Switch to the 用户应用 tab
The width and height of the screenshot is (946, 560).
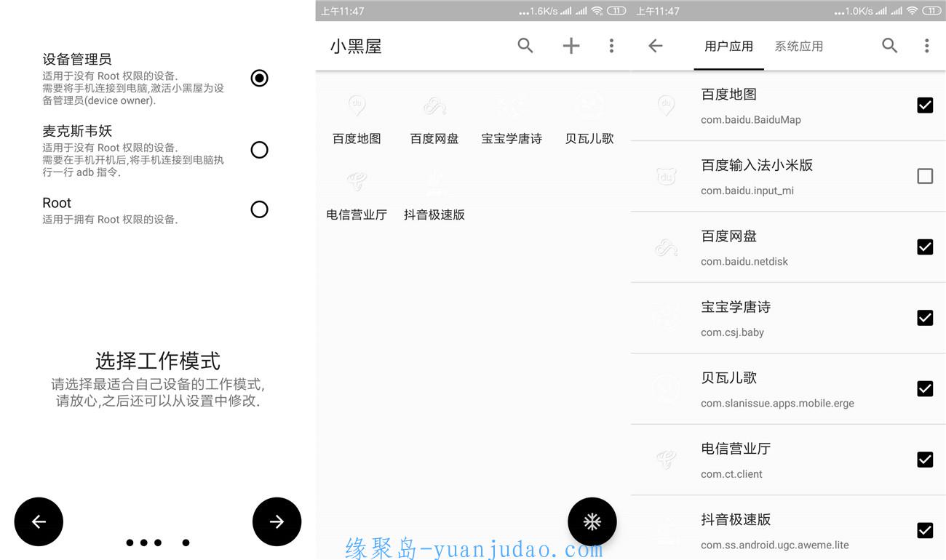[x=728, y=47]
